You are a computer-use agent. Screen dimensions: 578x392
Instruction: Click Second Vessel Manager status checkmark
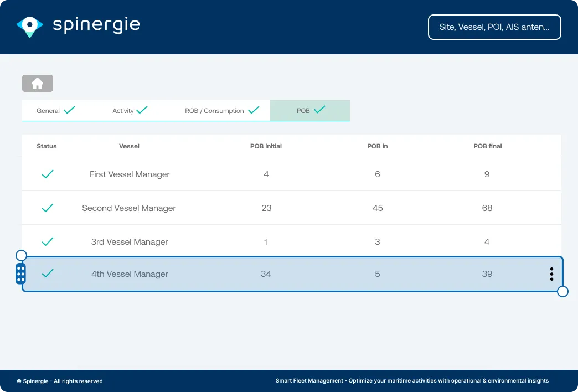[x=48, y=208]
